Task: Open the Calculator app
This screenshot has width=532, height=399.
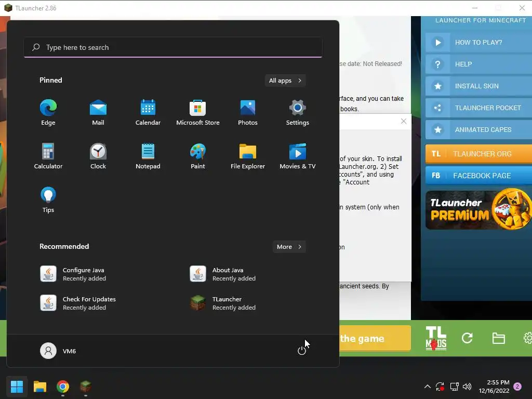Action: point(48,156)
